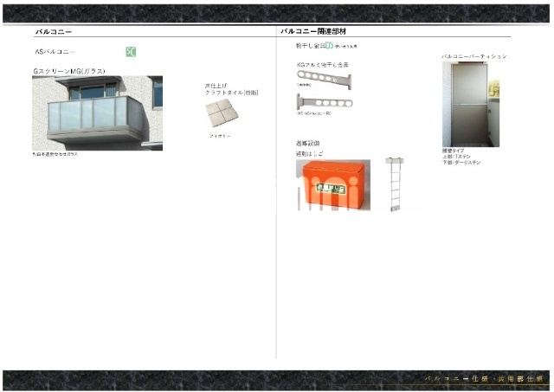Click the バルコニーパーティション label
The image size is (554, 392).
tap(473, 56)
